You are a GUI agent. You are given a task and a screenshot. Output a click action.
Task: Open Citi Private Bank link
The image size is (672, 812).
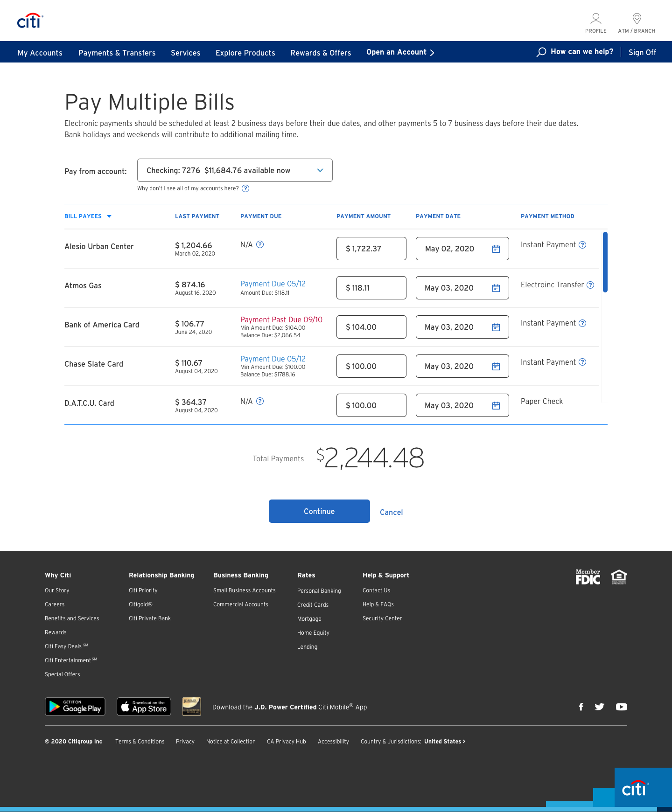pyautogui.click(x=150, y=618)
